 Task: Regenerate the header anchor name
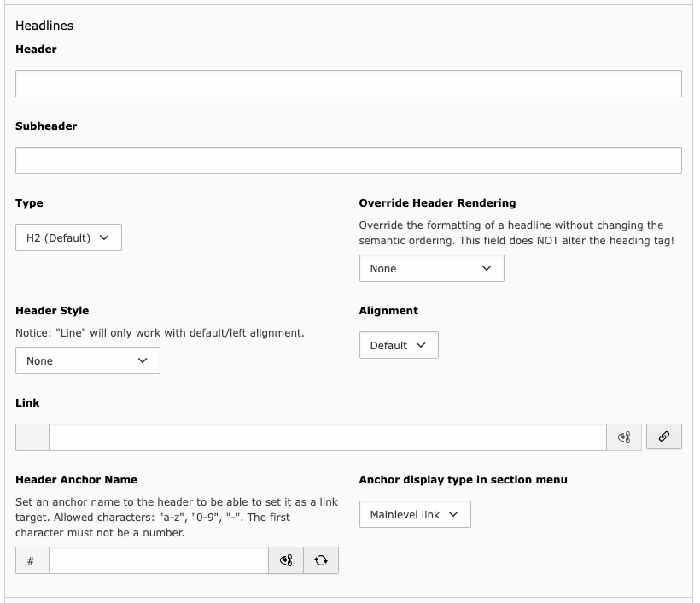pos(321,560)
